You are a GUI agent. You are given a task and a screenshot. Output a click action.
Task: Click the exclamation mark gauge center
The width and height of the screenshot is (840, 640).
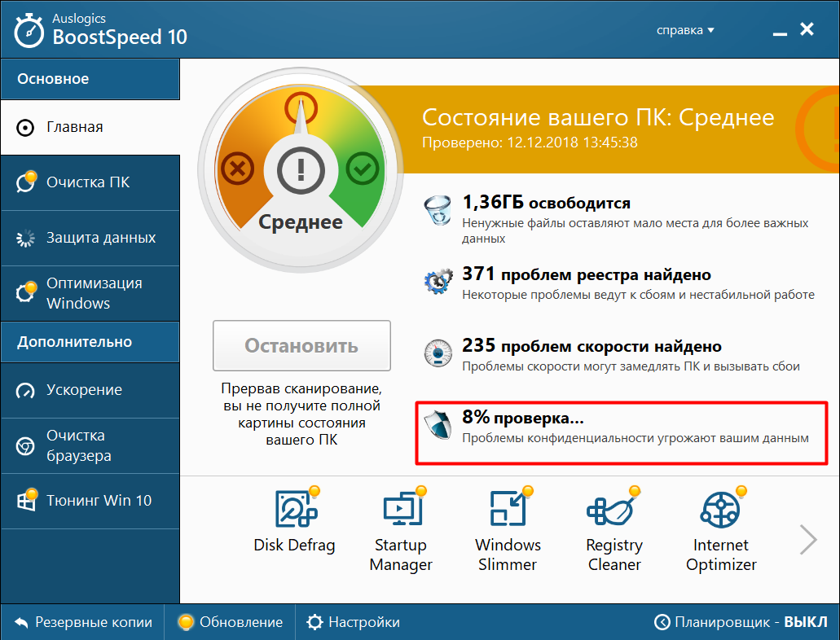click(301, 171)
